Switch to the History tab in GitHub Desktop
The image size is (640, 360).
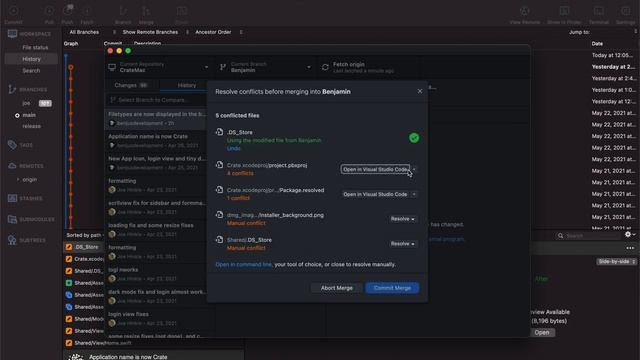[x=187, y=85]
